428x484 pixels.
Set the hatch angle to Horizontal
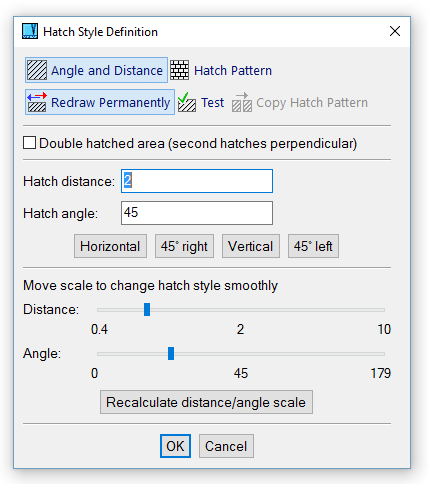110,246
